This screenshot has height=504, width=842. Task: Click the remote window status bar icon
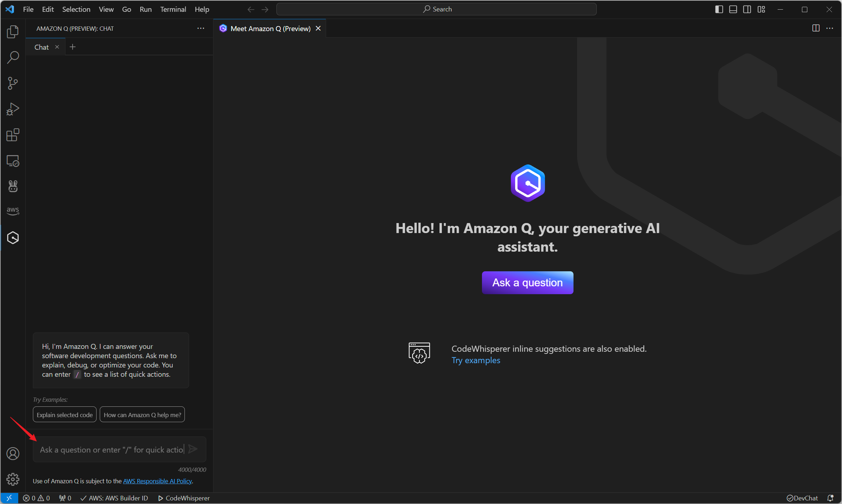(x=9, y=498)
